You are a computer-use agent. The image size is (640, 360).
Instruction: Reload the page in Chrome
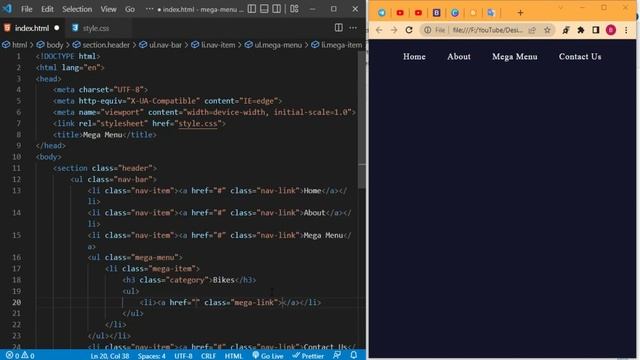(x=409, y=30)
